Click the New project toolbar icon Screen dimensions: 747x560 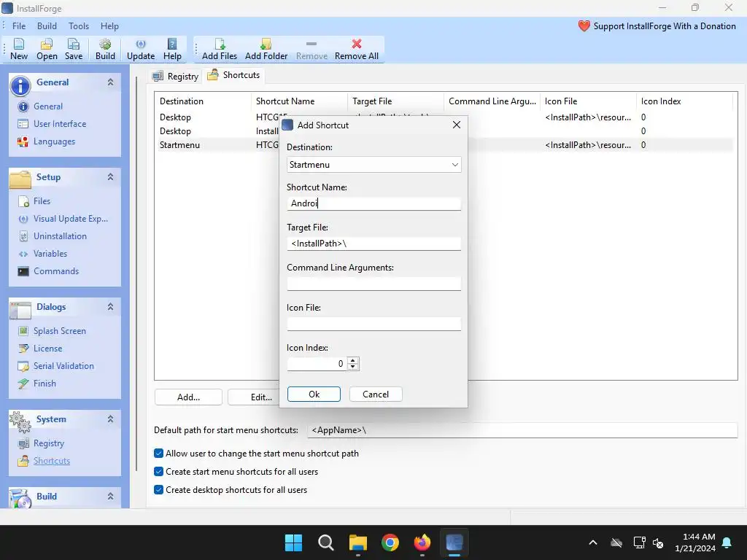point(19,44)
